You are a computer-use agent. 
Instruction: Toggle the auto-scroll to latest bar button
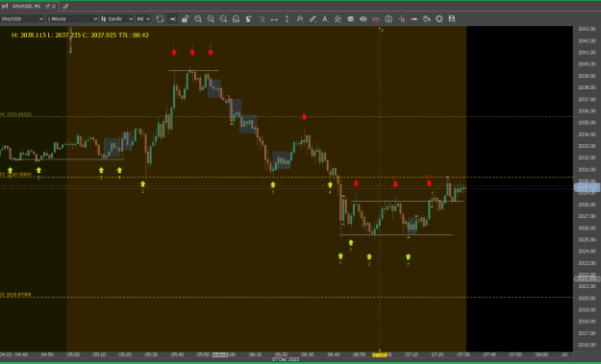[172, 19]
